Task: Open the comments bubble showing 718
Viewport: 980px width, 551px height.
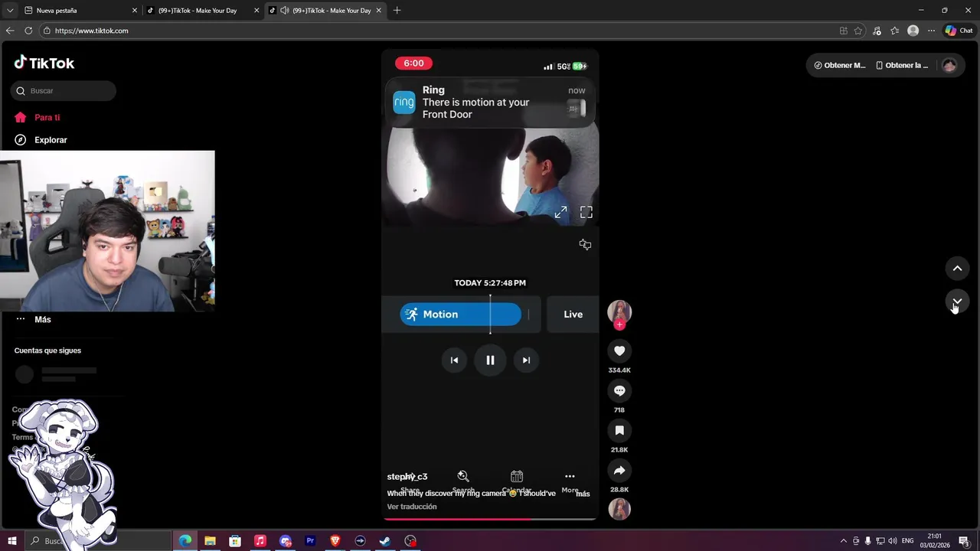Action: click(619, 391)
